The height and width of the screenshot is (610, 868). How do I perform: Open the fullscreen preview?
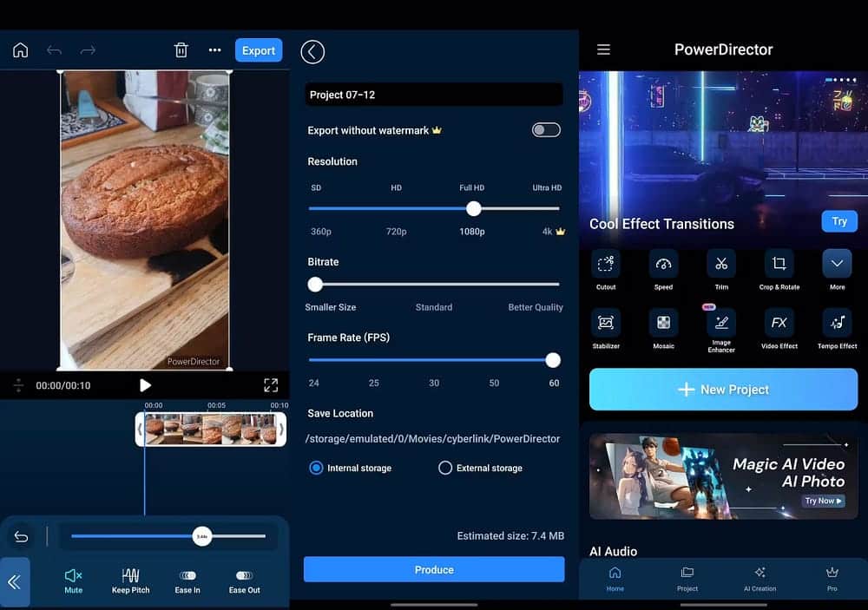[x=271, y=385]
